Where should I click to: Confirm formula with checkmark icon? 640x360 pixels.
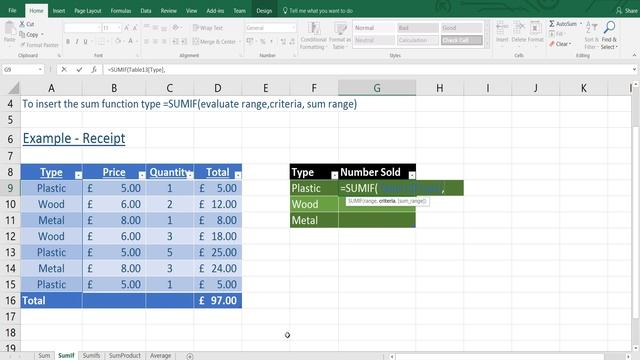point(79,70)
